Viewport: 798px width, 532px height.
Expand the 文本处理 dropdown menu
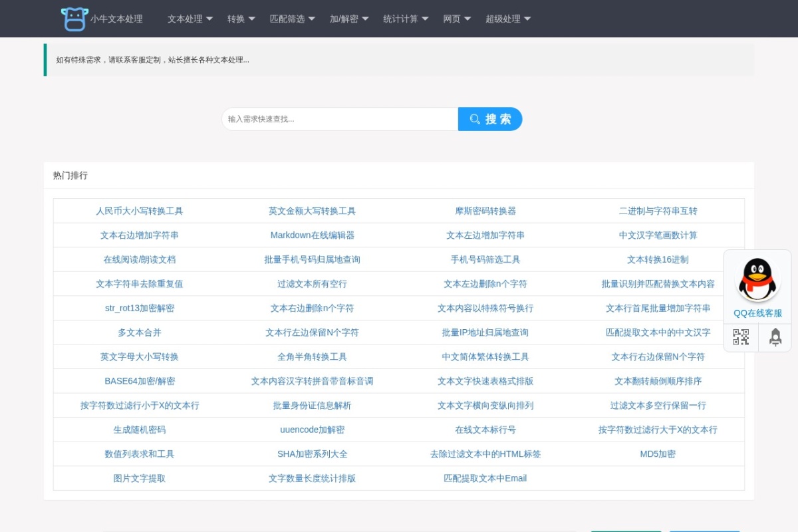(190, 19)
